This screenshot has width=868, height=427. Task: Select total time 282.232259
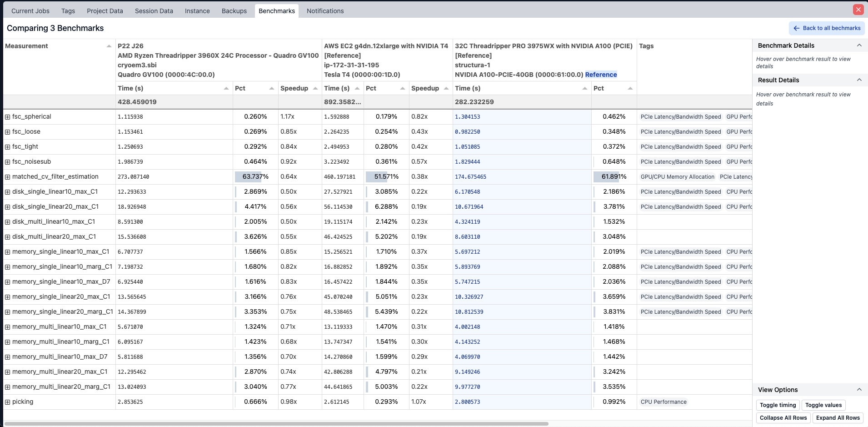pos(474,102)
